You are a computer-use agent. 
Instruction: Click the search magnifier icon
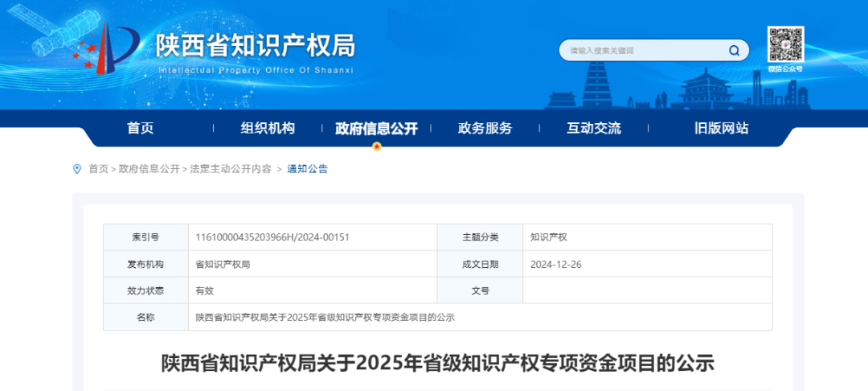[x=734, y=51]
